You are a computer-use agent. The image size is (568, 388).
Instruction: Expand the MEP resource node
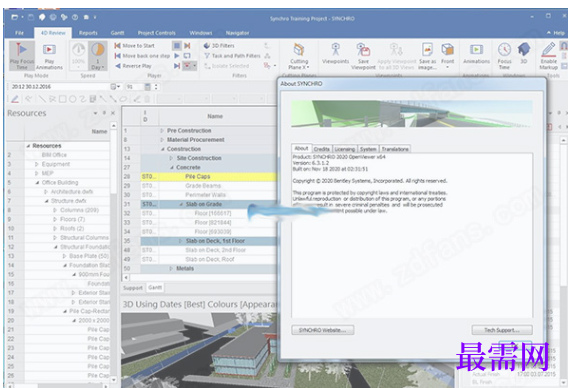tap(37, 174)
